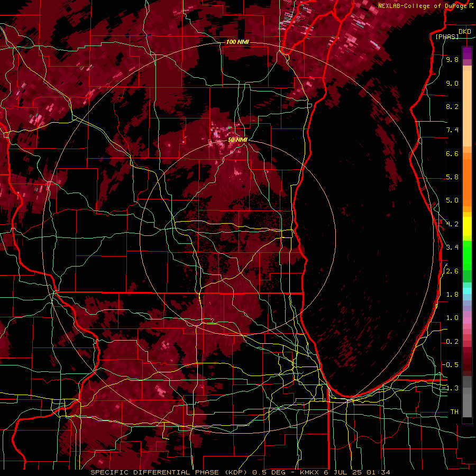This screenshot has width=476, height=476.
Task: Click the '50 NMI' range ring label
Action: pyautogui.click(x=237, y=140)
